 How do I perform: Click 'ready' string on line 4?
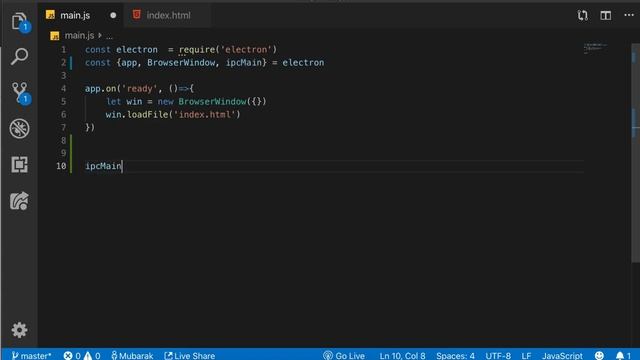(139, 89)
